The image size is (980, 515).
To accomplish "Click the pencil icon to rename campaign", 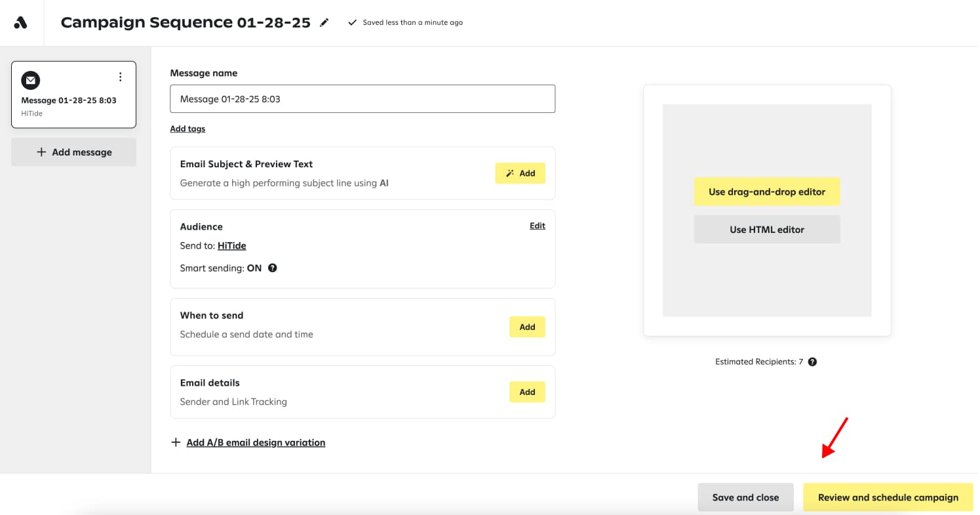I will (x=324, y=22).
